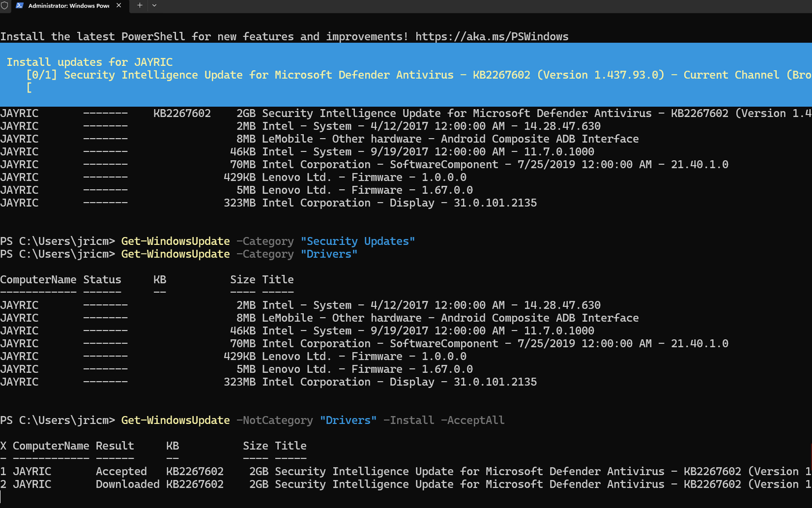Click the [0/1] progress counter in blue banner
Screen dimensions: 812x508
click(41, 75)
